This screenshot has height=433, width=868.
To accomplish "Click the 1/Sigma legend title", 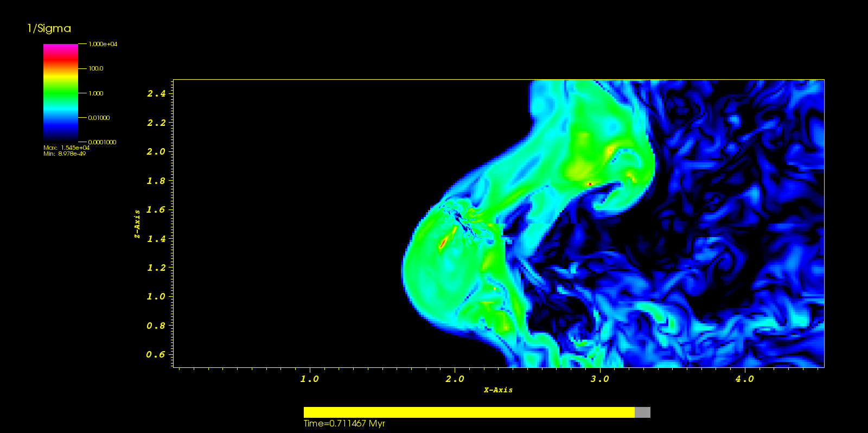I will (49, 29).
